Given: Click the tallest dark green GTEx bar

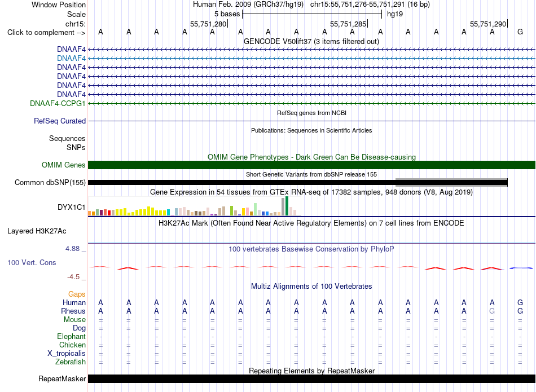Looking at the screenshot, I should point(287,206).
